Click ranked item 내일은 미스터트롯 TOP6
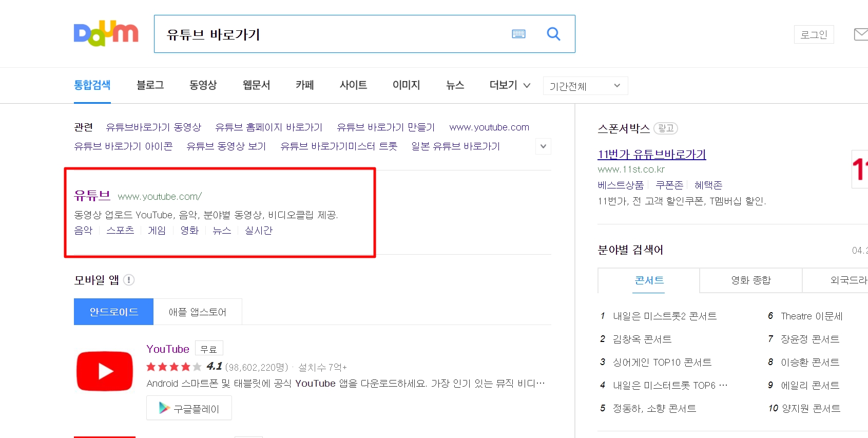 670,386
